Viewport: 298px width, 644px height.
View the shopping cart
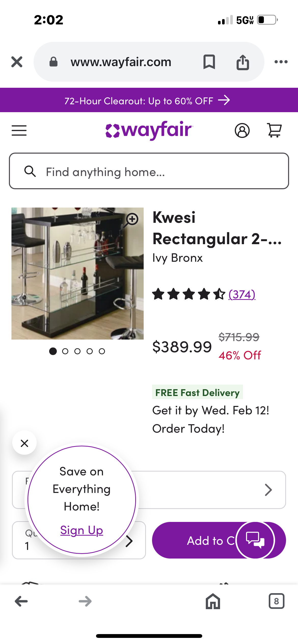[274, 130]
